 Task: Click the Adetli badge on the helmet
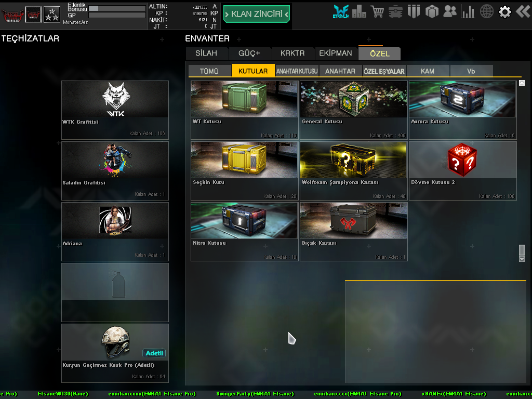154,353
